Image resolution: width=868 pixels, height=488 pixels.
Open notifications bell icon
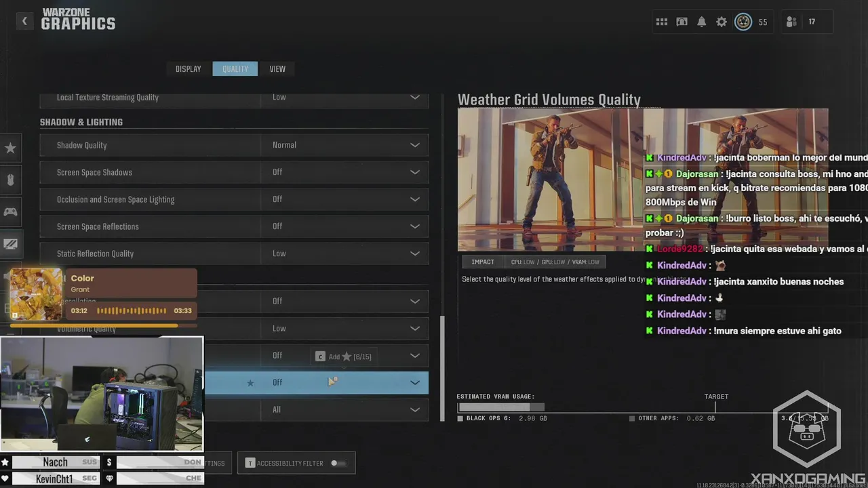[702, 22]
